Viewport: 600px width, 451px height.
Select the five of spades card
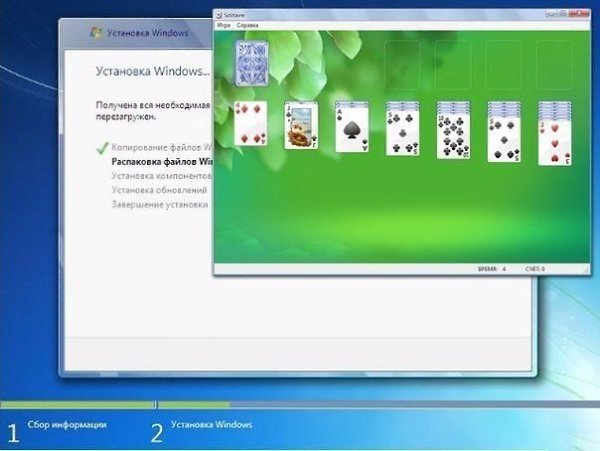click(x=504, y=140)
